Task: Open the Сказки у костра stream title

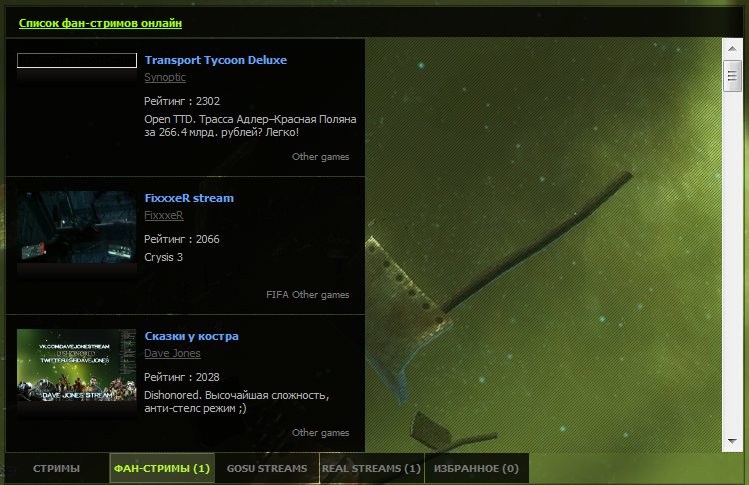Action: pos(192,336)
